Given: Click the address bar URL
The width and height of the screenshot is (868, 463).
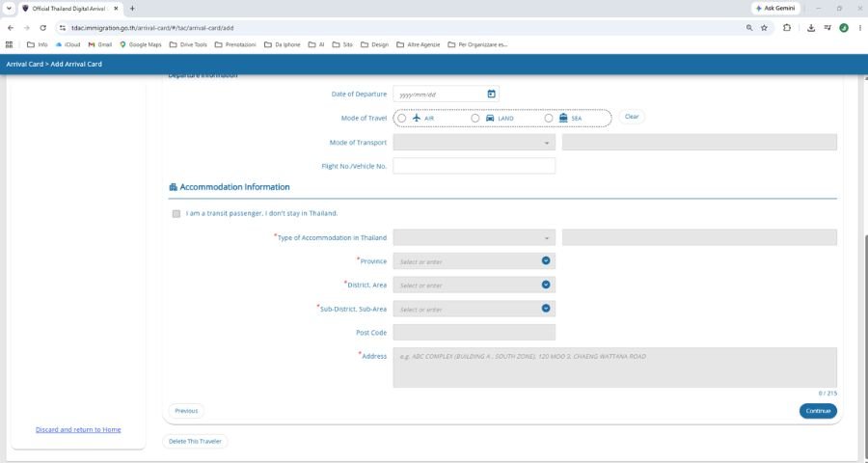Looking at the screenshot, I should coord(152,28).
